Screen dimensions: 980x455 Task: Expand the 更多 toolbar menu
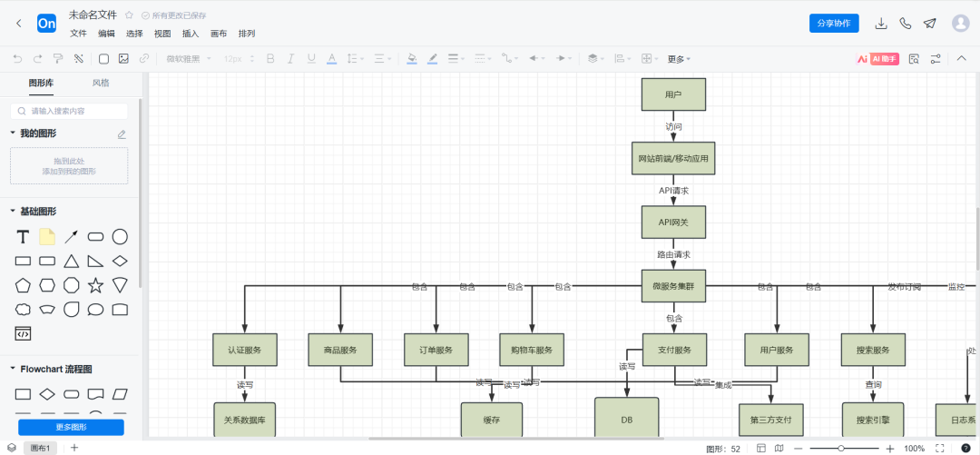(x=679, y=59)
